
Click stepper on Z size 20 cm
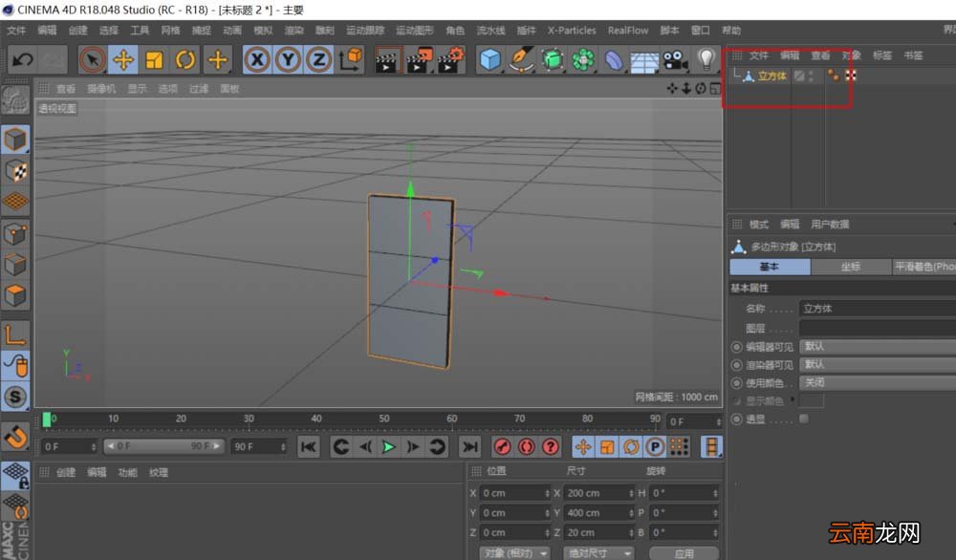point(631,532)
